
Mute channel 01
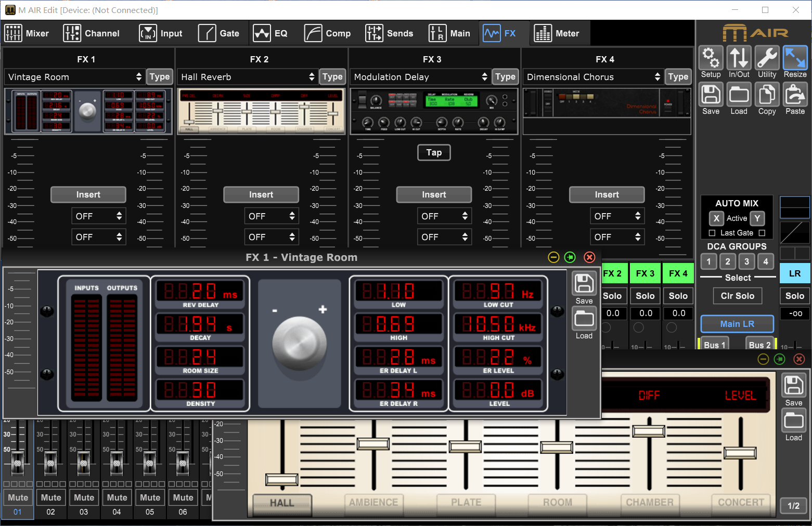pyautogui.click(x=18, y=497)
